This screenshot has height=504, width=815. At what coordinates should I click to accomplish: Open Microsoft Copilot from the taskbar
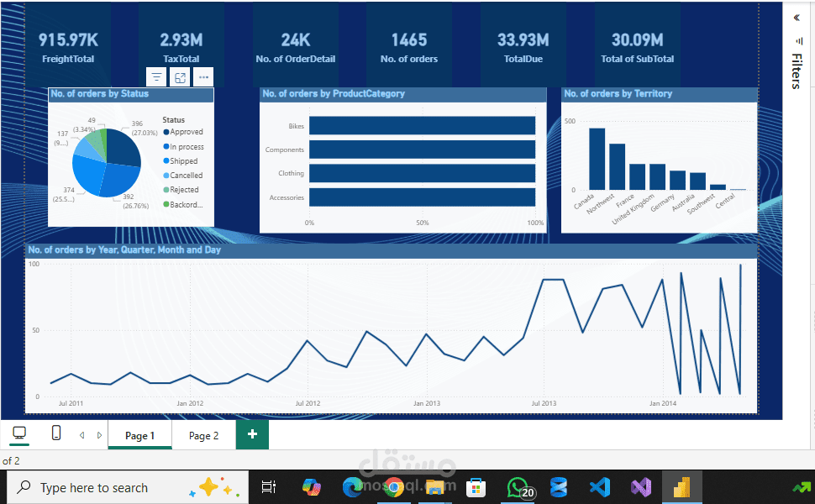(311, 487)
